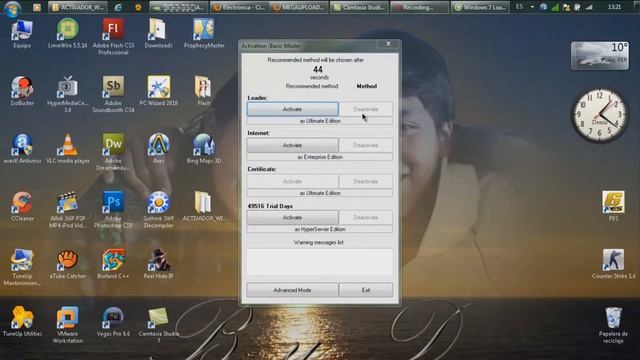The height and width of the screenshot is (360, 640).
Task: Select VLC media player icon
Action: tap(68, 149)
